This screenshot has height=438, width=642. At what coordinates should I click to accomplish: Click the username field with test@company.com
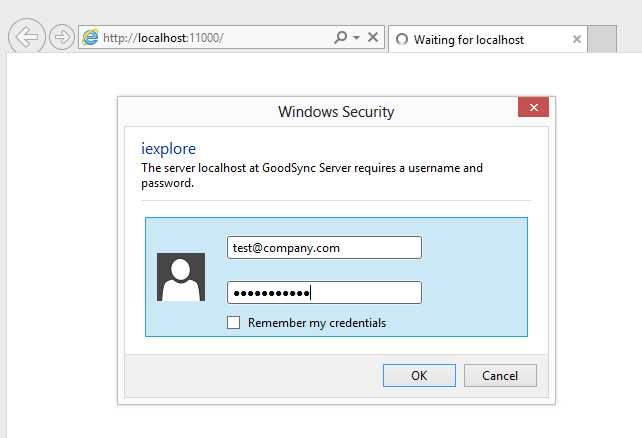click(x=324, y=247)
